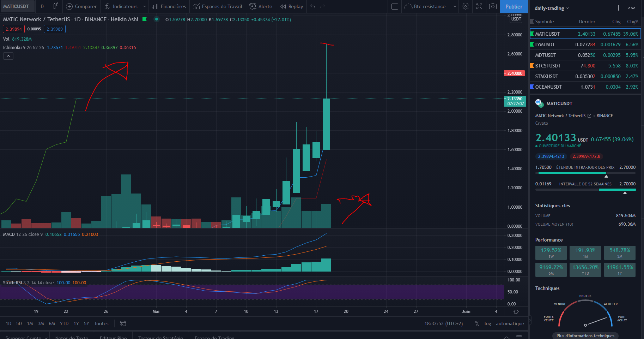Image resolution: width=644 pixels, height=339 pixels.
Task: Switch chart to fullscreen mode
Action: pyautogui.click(x=479, y=6)
